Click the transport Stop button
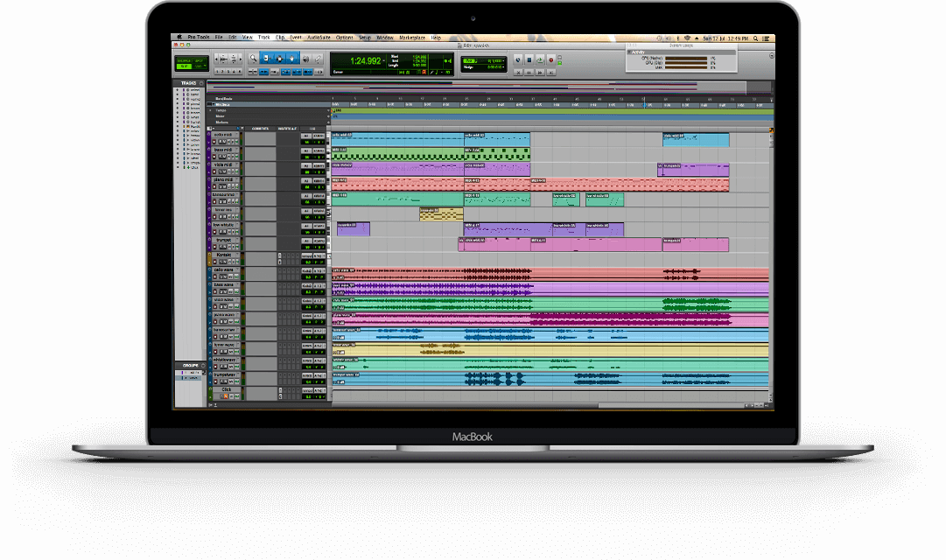946x560 pixels. [x=529, y=59]
